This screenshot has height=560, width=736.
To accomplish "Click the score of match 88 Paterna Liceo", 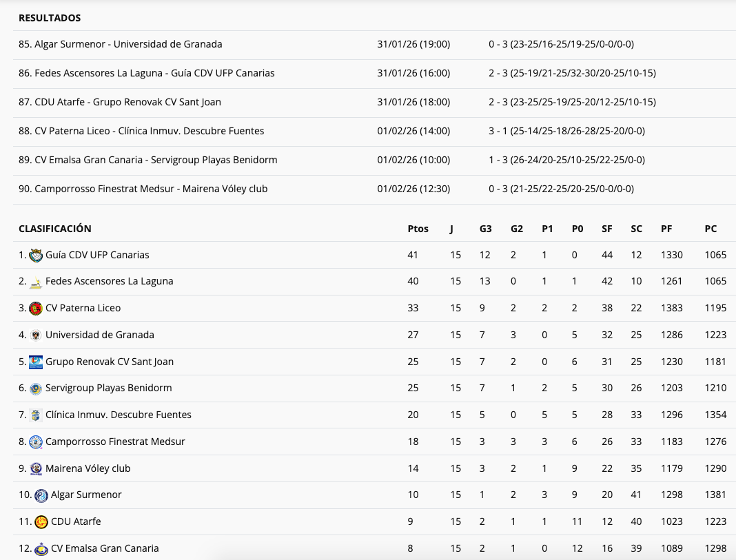I will coord(566,131).
